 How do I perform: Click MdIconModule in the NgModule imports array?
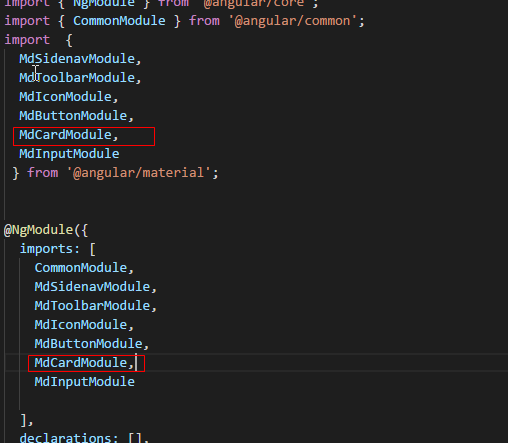(81, 325)
